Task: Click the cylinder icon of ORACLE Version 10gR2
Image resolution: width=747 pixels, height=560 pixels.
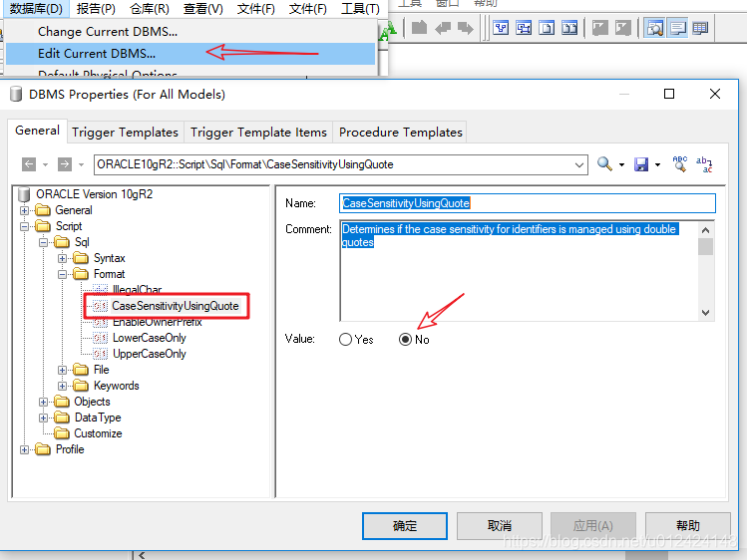Action: 24,194
